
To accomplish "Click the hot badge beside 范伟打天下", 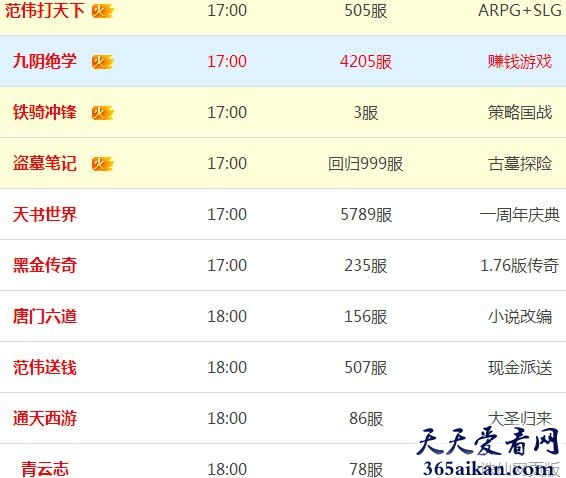I will [x=103, y=11].
